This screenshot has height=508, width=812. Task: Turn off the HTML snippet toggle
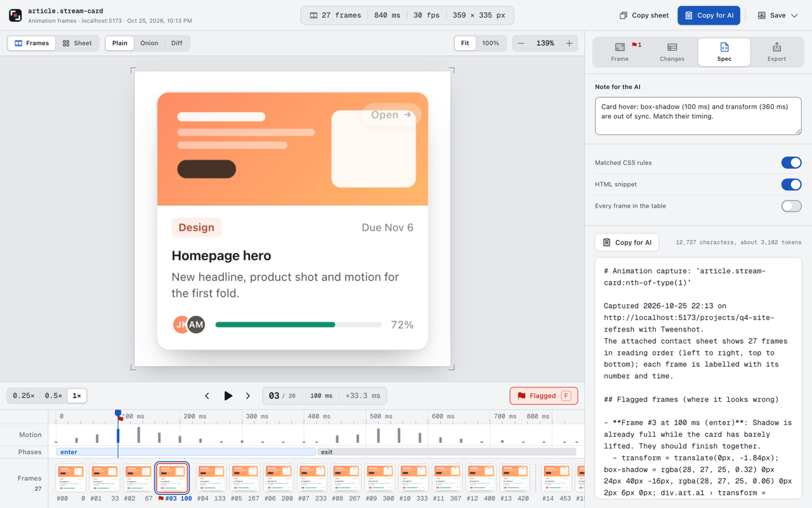coord(791,184)
